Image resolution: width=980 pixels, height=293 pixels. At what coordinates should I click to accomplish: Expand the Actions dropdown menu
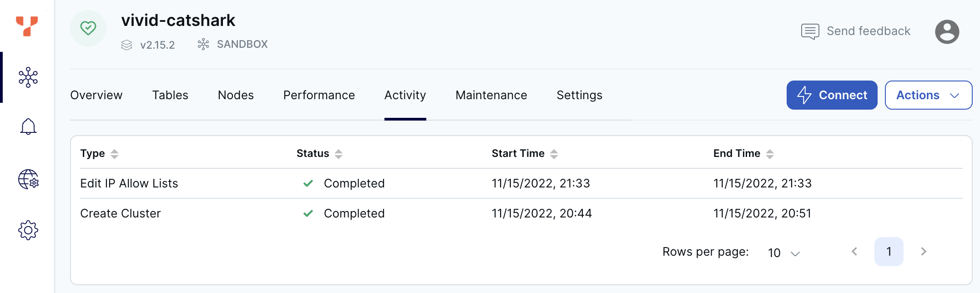[x=928, y=95]
